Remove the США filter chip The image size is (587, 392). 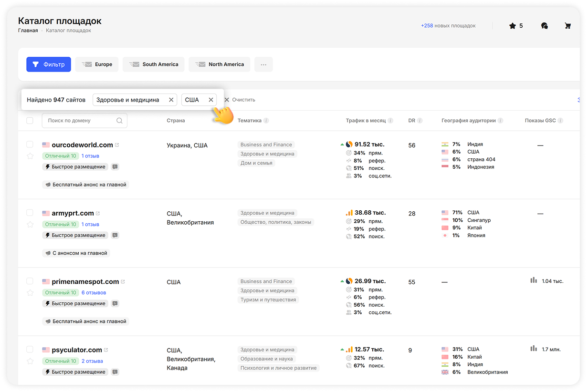[211, 100]
